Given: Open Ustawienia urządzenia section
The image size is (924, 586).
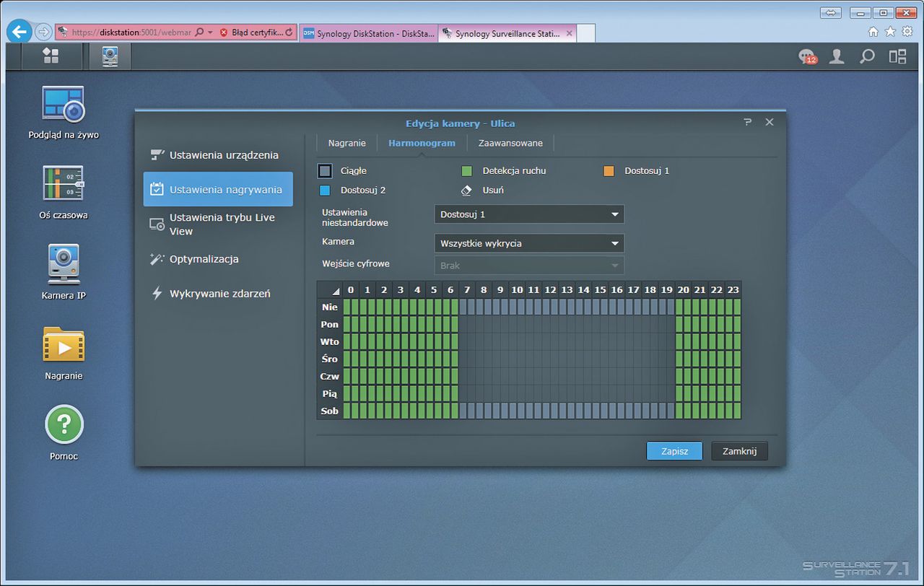Looking at the screenshot, I should click(218, 155).
